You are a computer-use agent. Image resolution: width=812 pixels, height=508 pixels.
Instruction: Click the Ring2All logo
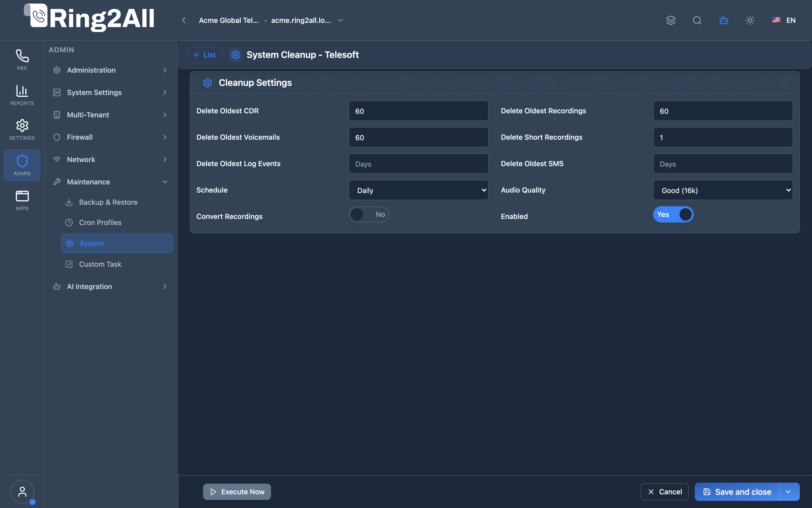(x=89, y=18)
